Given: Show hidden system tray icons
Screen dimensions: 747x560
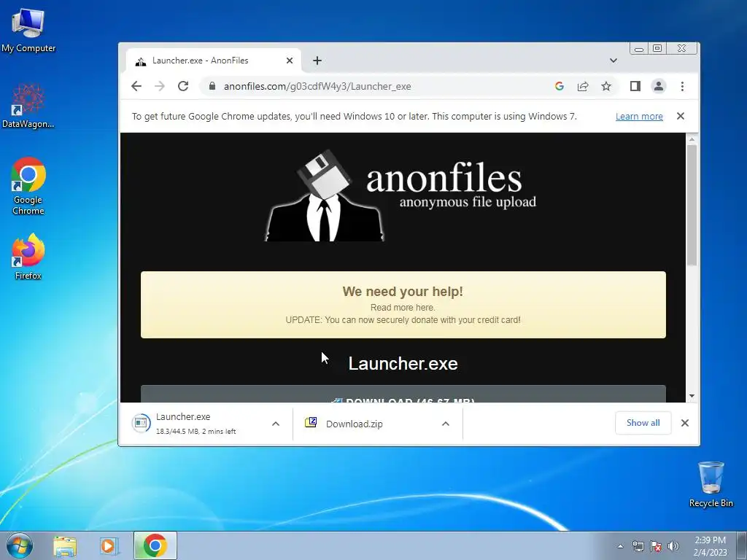Looking at the screenshot, I should click(x=620, y=546).
